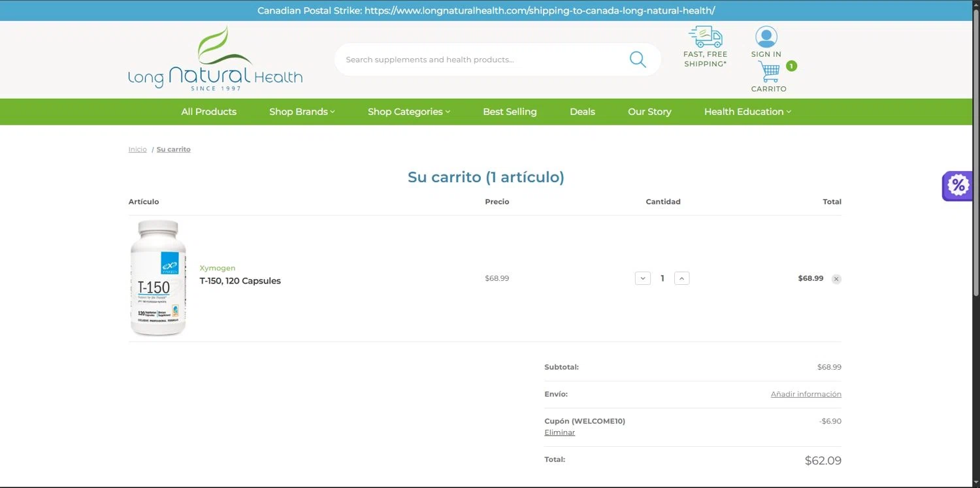Open the purple percent discount widget
This screenshot has height=488, width=980.
click(x=958, y=186)
